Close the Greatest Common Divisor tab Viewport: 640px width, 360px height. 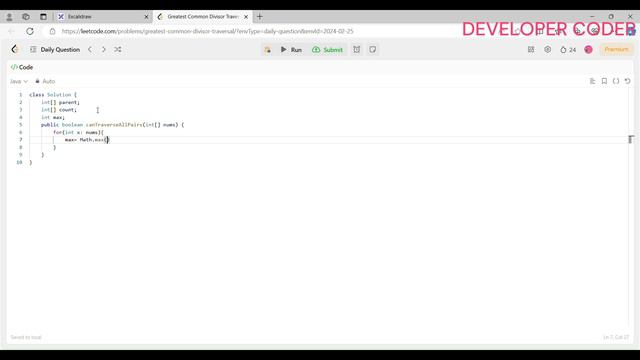pos(246,17)
